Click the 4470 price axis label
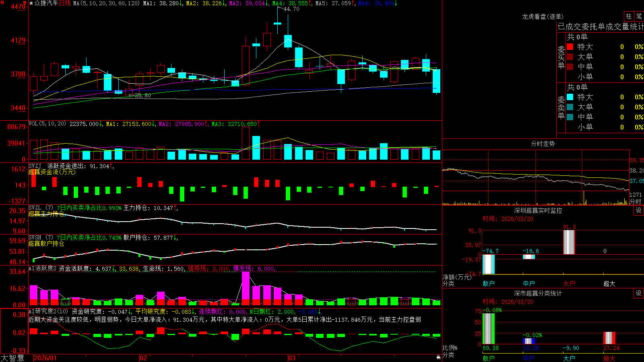Viewport: 644px width, 362px height. [x=18, y=6]
